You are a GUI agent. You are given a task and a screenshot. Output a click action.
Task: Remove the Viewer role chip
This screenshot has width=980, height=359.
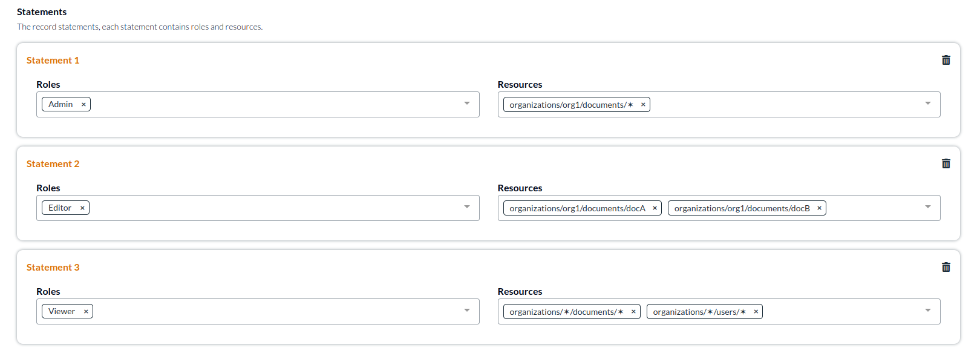pos(85,311)
